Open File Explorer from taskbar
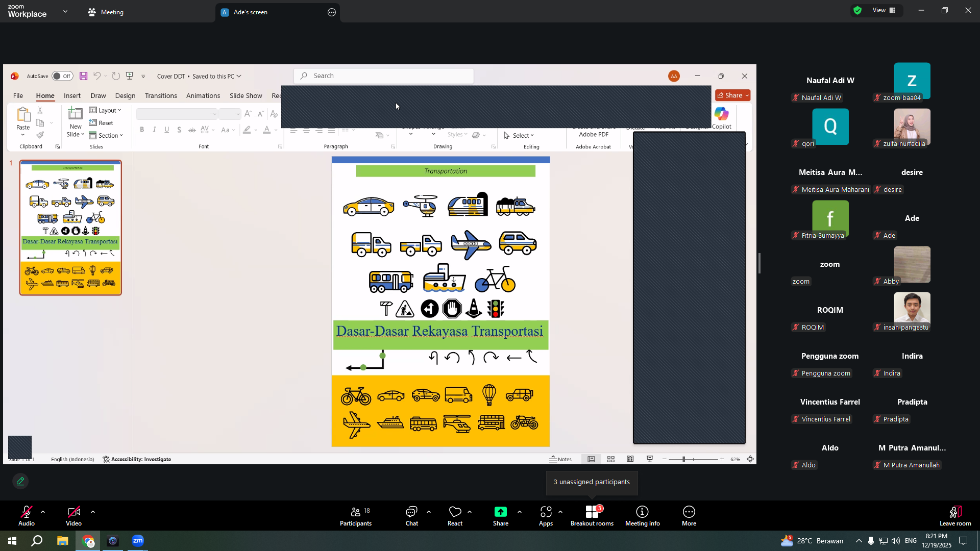980x551 pixels. 62,541
